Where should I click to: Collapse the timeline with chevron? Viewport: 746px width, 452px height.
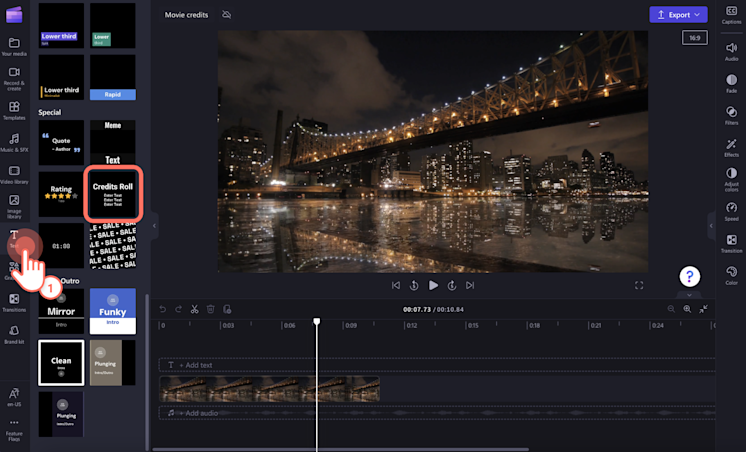coord(689,295)
